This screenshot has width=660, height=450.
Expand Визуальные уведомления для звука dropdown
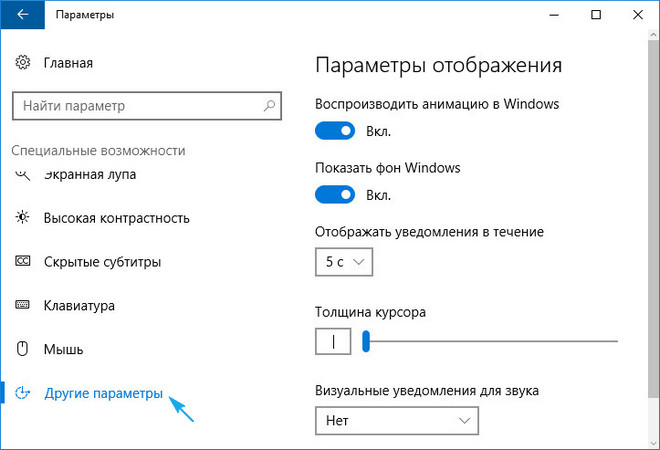click(397, 422)
